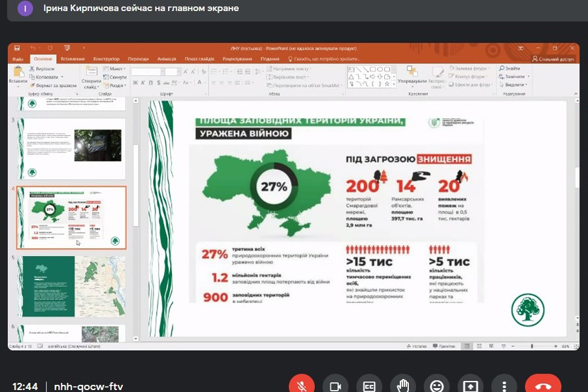Click the Save icon in PowerPoint title bar
588x392 pixels.
point(17,48)
